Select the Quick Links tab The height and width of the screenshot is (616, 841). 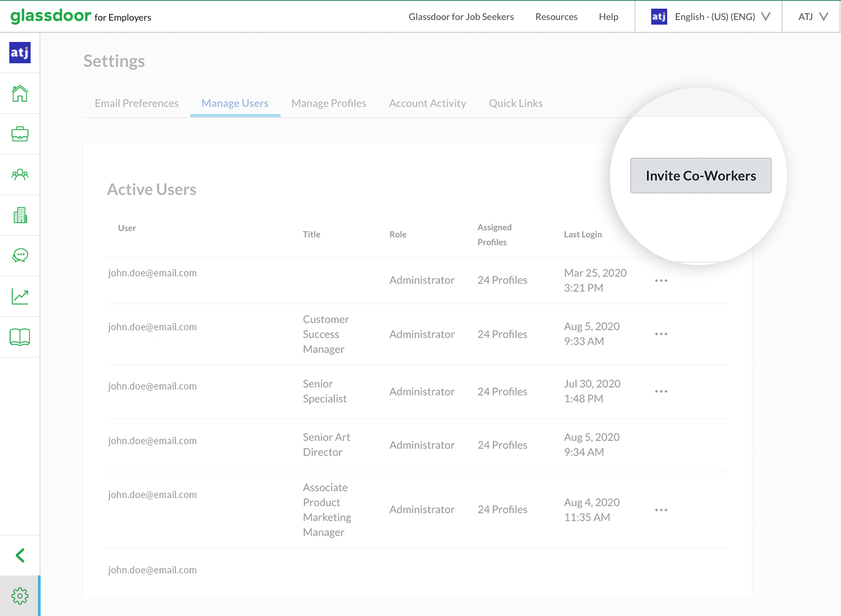(x=515, y=103)
